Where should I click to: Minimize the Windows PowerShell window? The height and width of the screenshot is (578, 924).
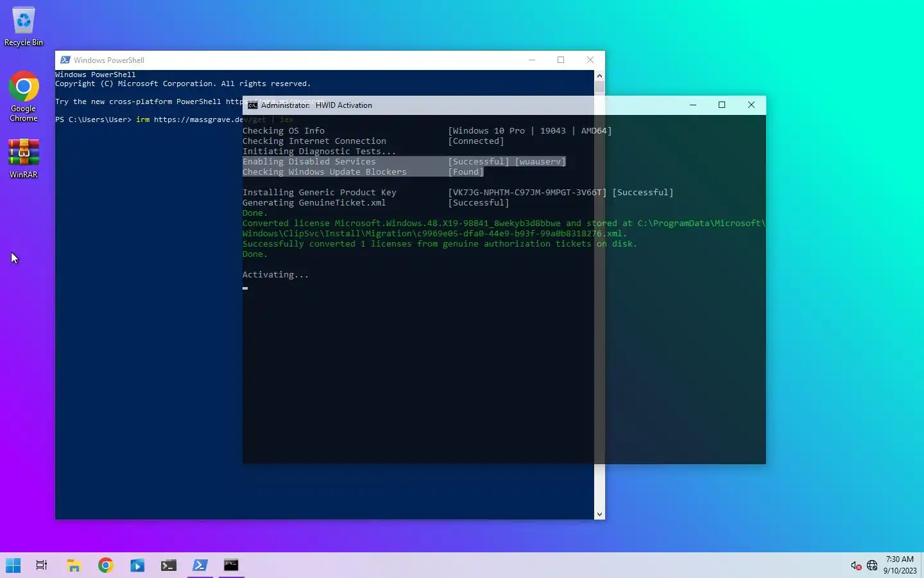(532, 60)
